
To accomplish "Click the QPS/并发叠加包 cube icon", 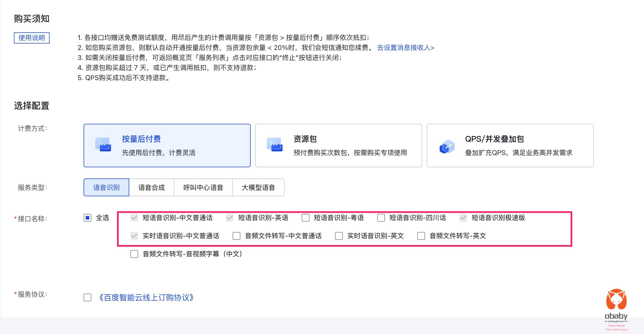I will (447, 146).
